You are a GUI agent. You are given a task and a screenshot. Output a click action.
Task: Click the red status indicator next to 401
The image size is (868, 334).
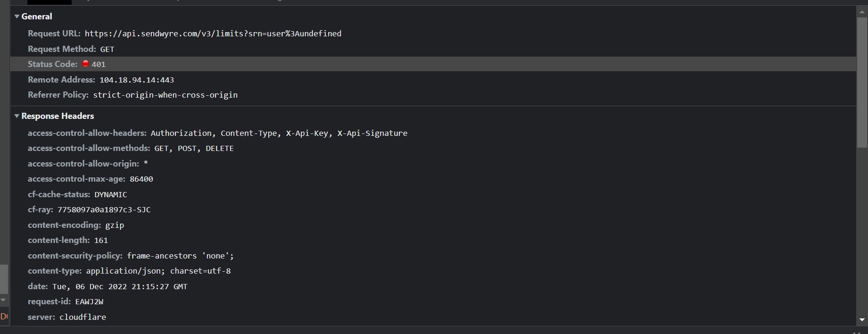click(85, 64)
